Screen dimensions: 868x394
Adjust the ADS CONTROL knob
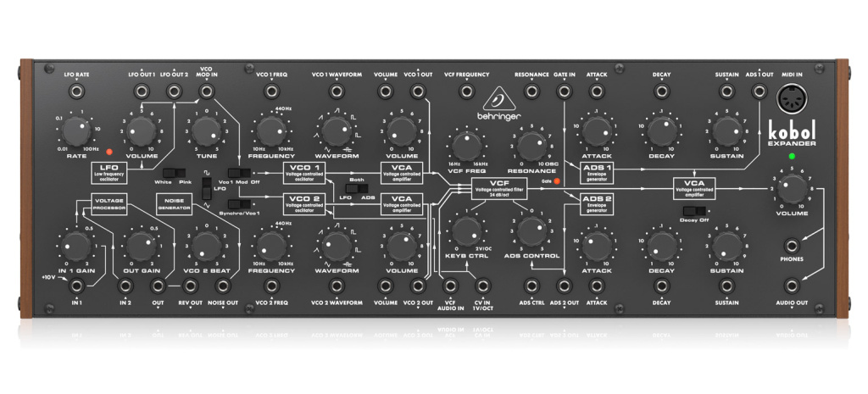[532, 231]
